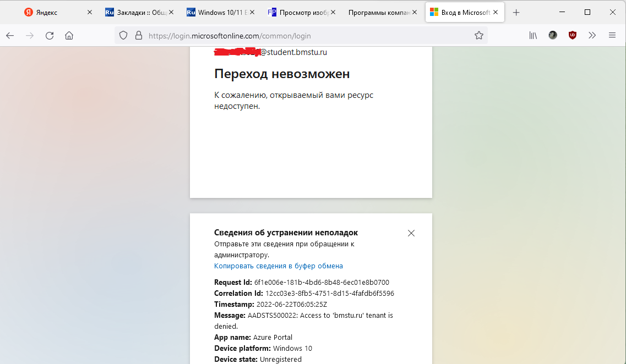Click Копировать сведения в буфер обмена link
The height and width of the screenshot is (364, 626).
pyautogui.click(x=278, y=266)
